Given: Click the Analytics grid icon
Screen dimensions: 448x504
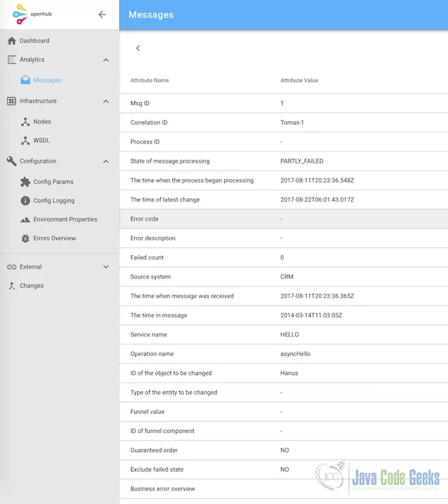Looking at the screenshot, I should (x=12, y=60).
